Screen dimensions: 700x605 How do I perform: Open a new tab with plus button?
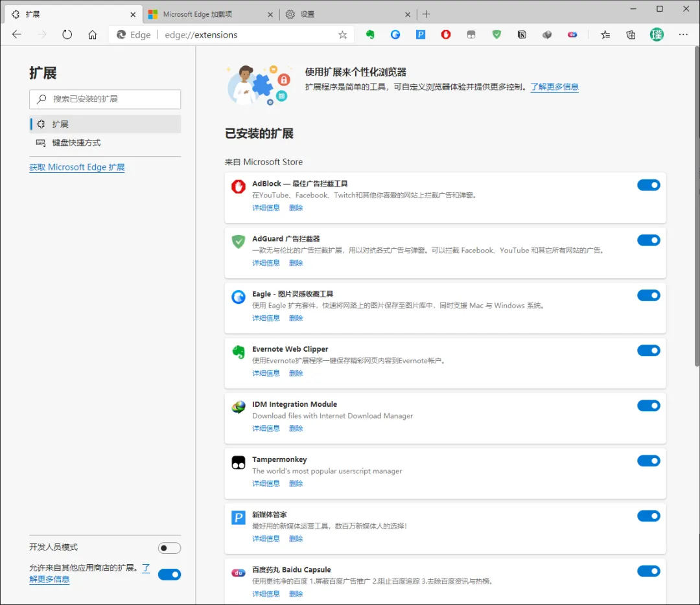pos(426,14)
